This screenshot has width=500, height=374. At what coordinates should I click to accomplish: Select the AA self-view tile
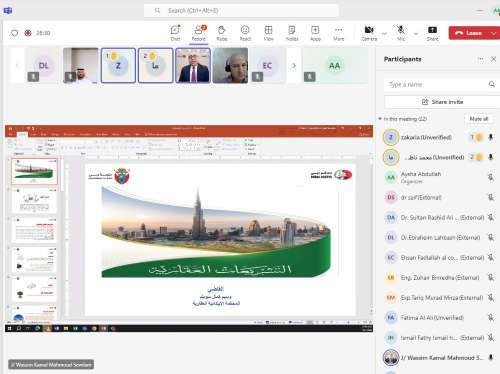click(x=334, y=65)
